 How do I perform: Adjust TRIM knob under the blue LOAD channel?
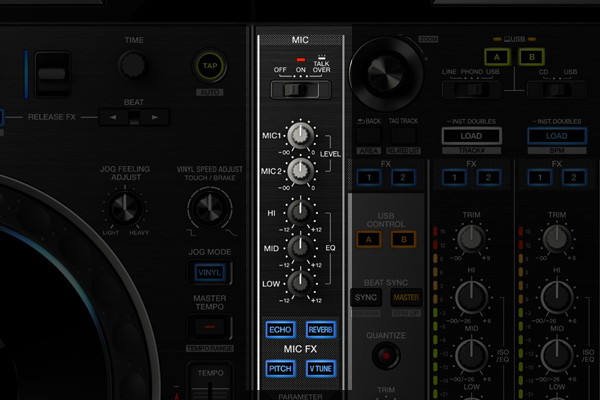point(557,238)
